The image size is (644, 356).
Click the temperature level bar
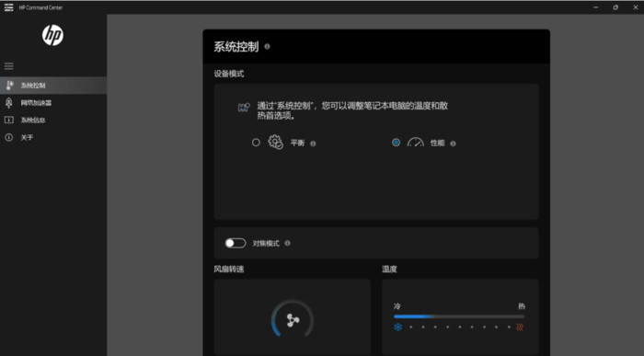tap(459, 316)
